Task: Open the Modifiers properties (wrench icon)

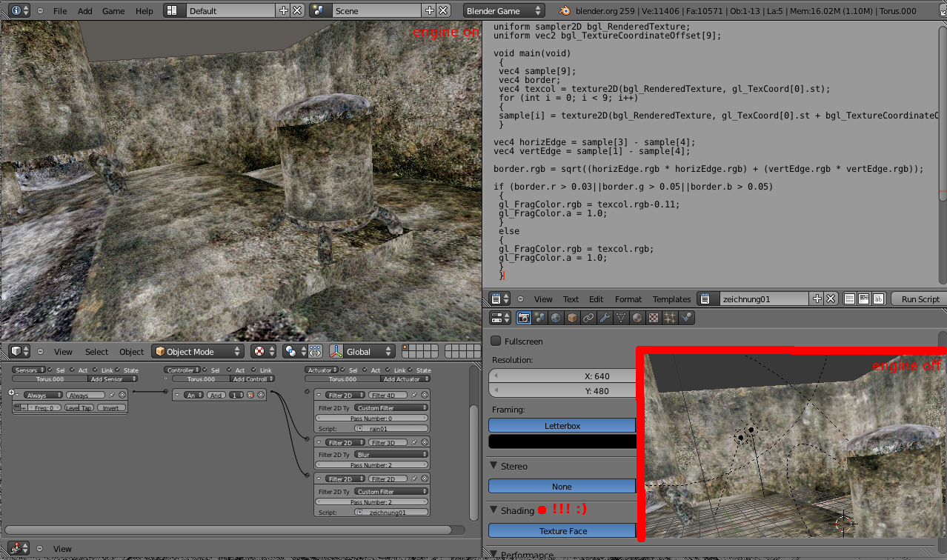Action: coord(605,317)
